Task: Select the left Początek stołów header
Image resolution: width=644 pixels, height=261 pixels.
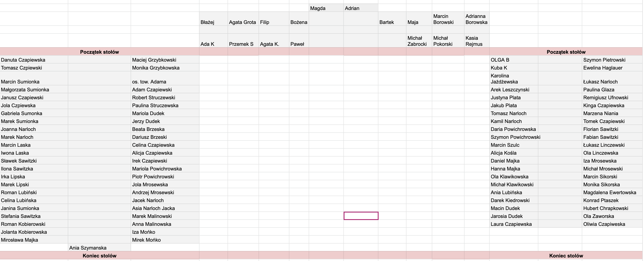Action: 99,52
